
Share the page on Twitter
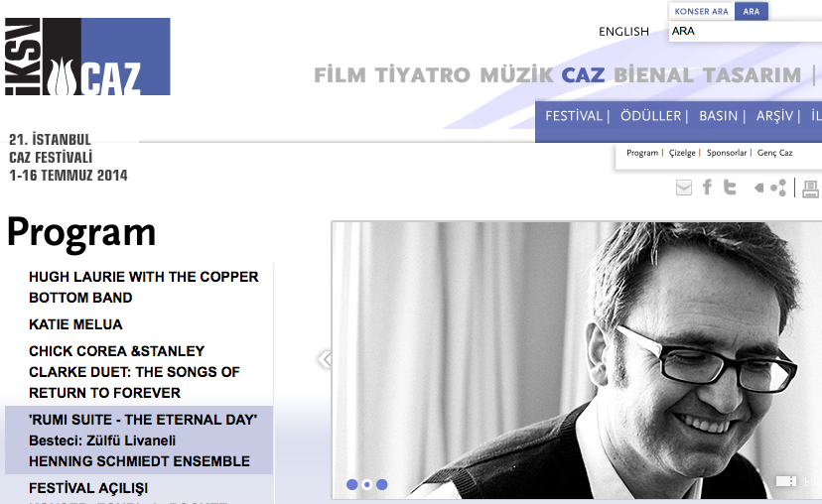tap(730, 188)
